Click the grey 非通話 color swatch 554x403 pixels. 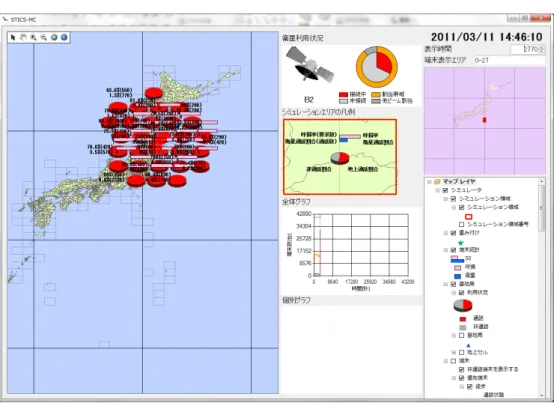pos(463,327)
